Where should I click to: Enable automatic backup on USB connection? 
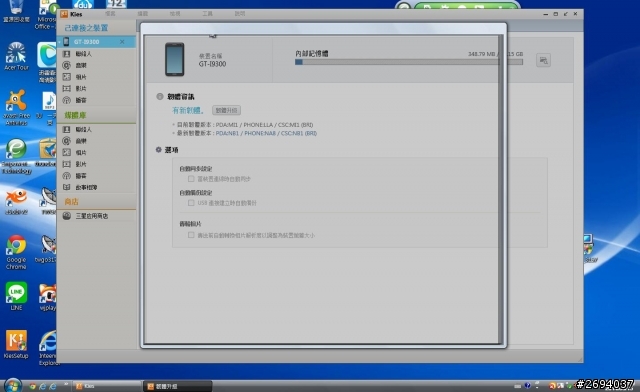pos(191,203)
